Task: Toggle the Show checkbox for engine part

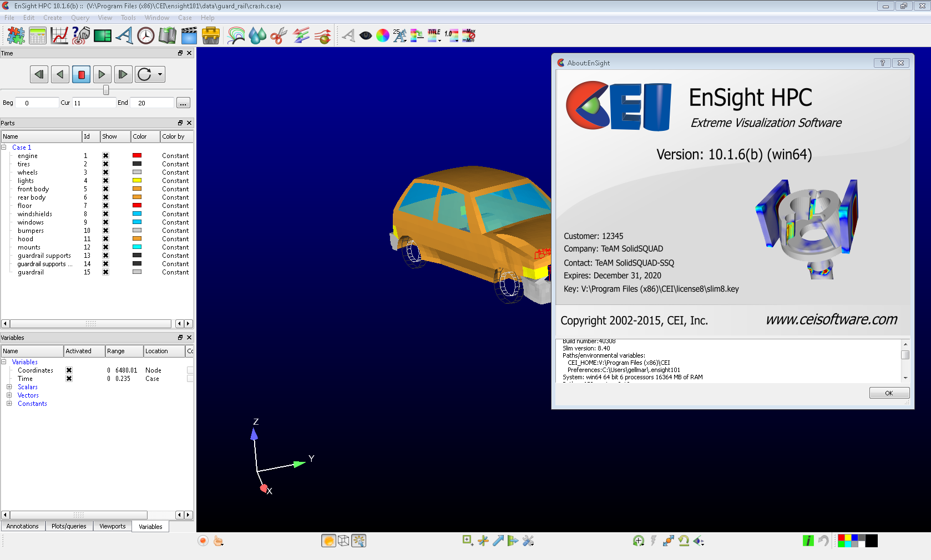Action: point(105,156)
